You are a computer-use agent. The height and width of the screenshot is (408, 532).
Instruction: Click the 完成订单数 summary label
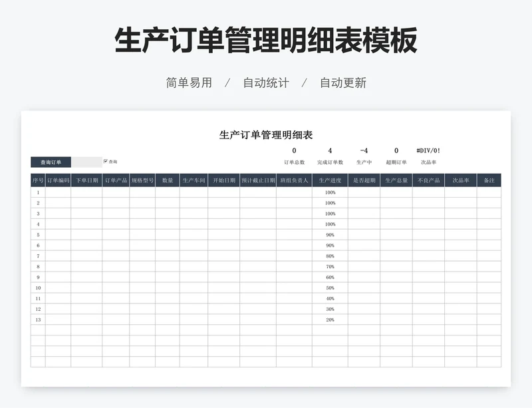[330, 162]
